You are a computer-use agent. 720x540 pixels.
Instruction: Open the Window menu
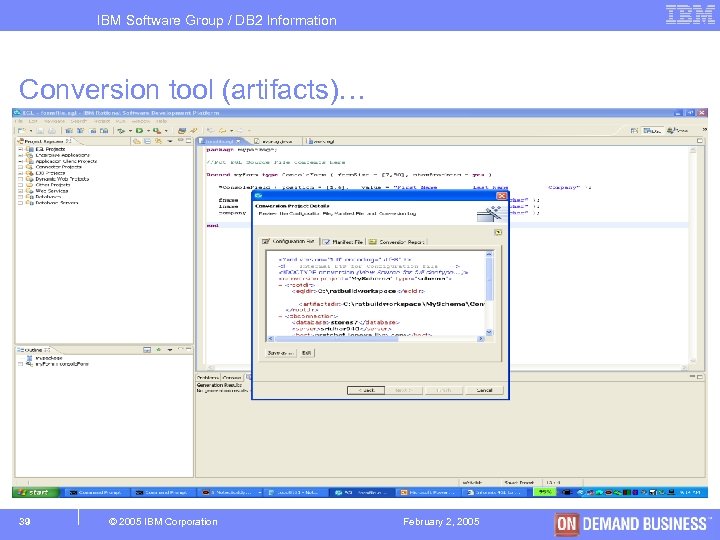coord(141,121)
